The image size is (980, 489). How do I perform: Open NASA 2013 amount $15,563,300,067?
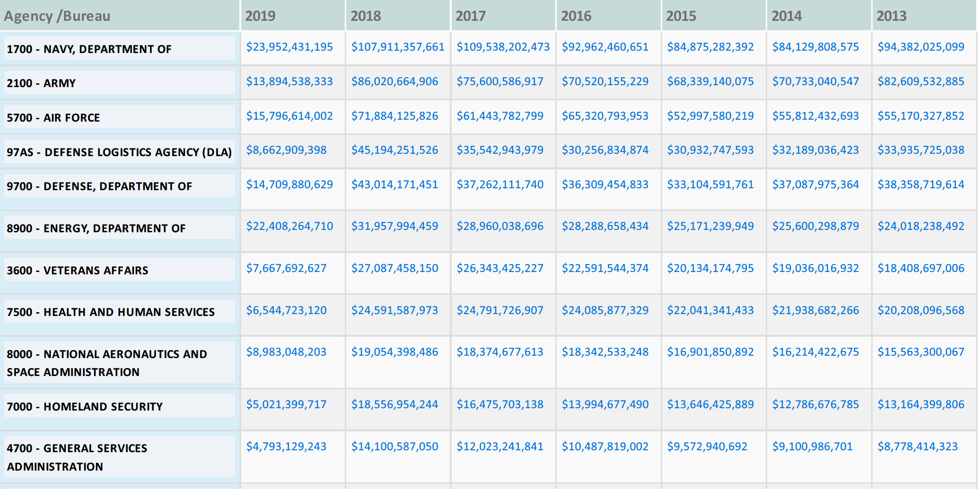coord(921,352)
